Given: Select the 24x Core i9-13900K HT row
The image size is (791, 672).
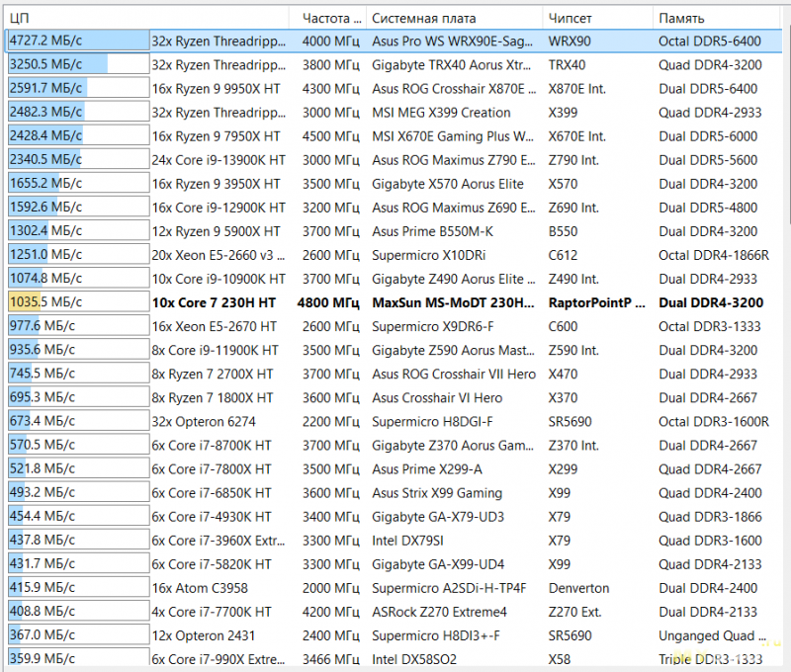Looking at the screenshot, I should pyautogui.click(x=394, y=160).
